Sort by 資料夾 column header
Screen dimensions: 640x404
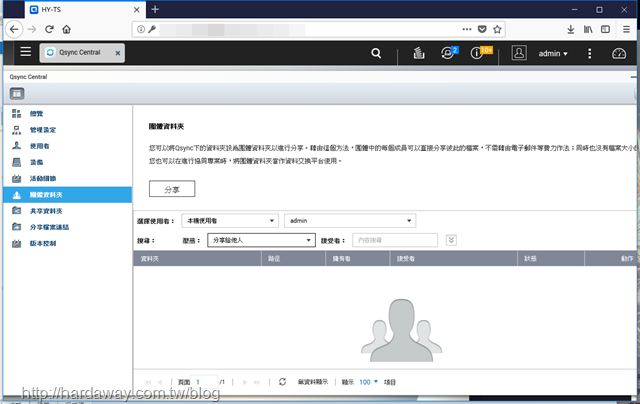[198, 258]
